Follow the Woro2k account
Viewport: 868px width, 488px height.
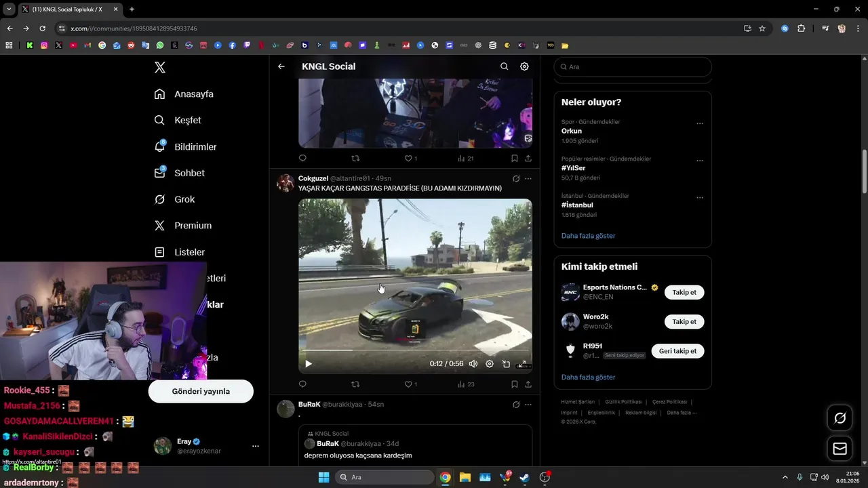point(684,322)
